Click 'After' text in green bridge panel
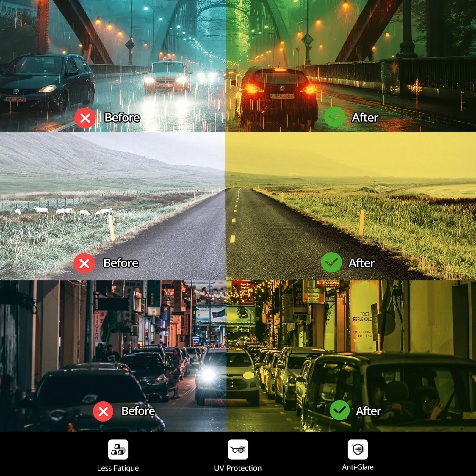The height and width of the screenshot is (476, 476). coord(365,118)
